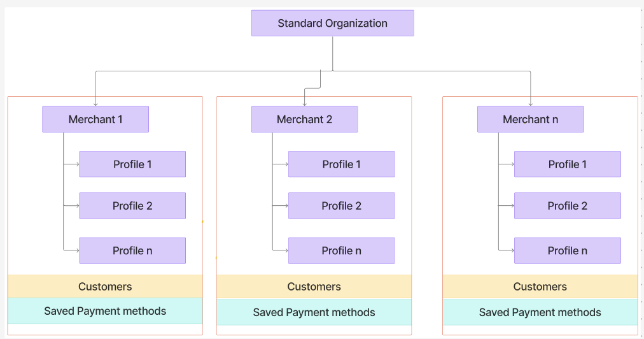The width and height of the screenshot is (644, 339).
Task: Click Profile 1 under Merchant 1
Action: [x=132, y=164]
